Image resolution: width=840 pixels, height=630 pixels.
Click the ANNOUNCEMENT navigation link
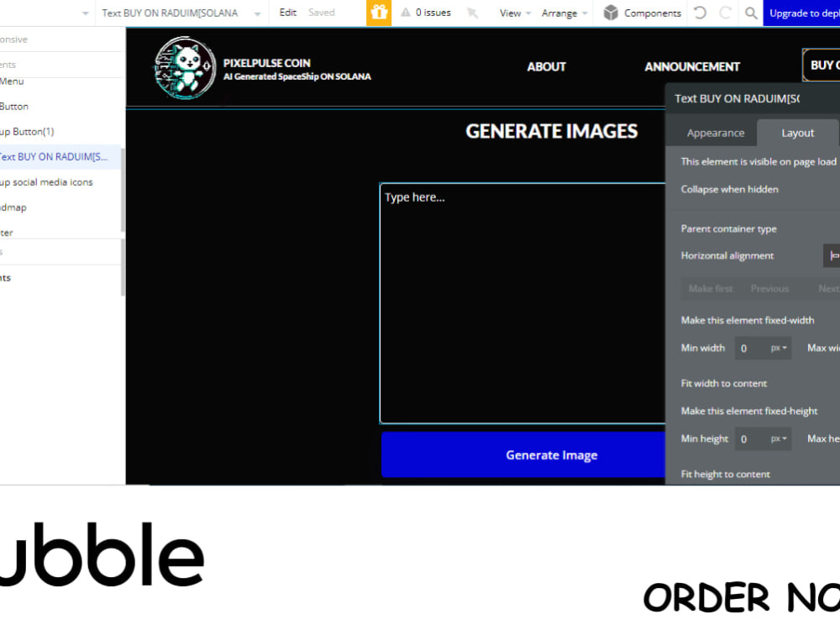tap(691, 67)
